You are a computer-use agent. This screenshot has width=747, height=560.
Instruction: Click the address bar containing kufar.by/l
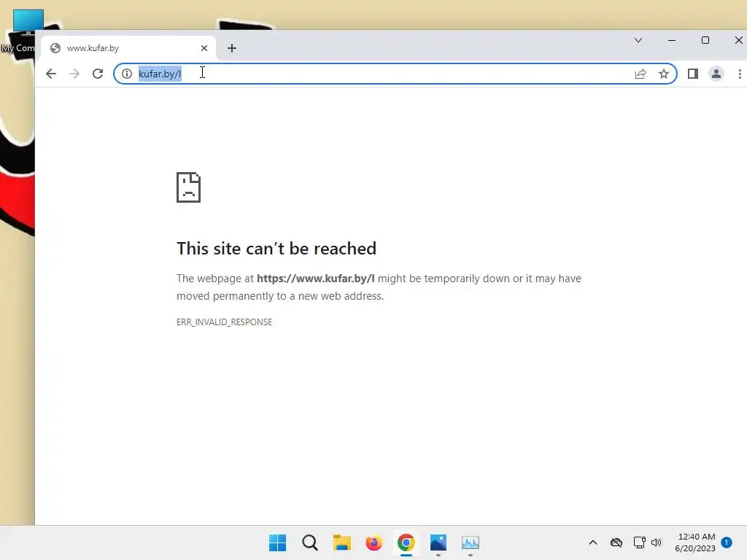point(395,74)
